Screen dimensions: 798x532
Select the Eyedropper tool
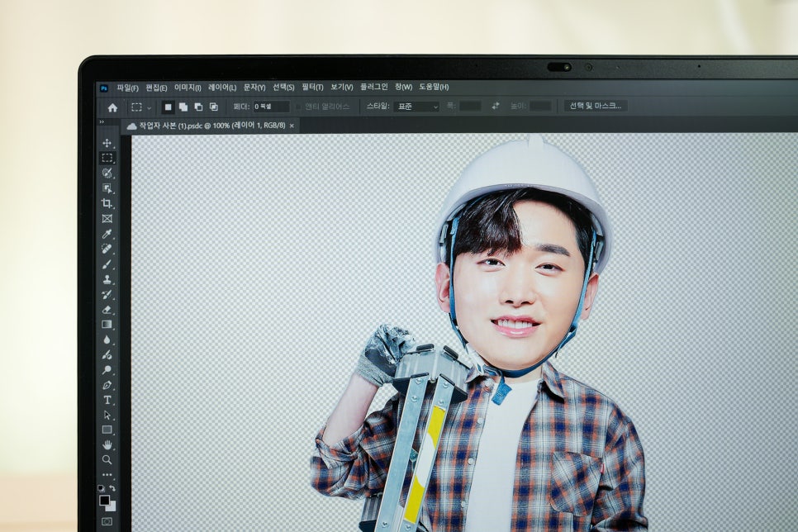pos(107,234)
